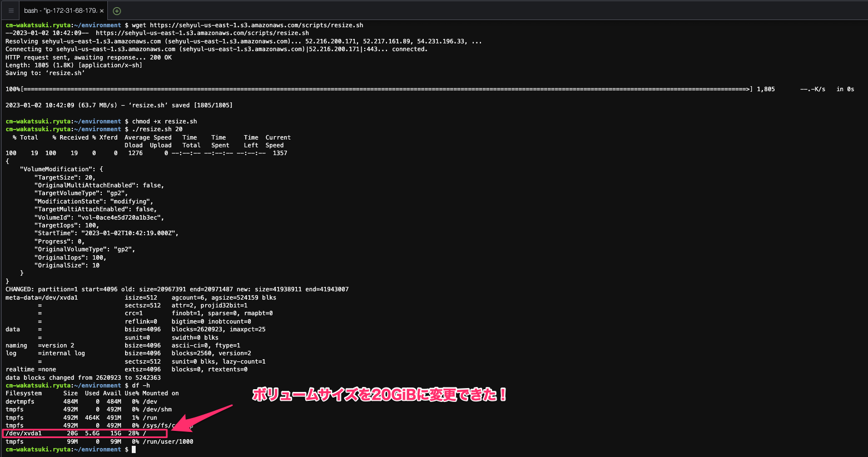Click the CHANGED: partition=1 output line
The image size is (868, 457).
[x=177, y=289]
